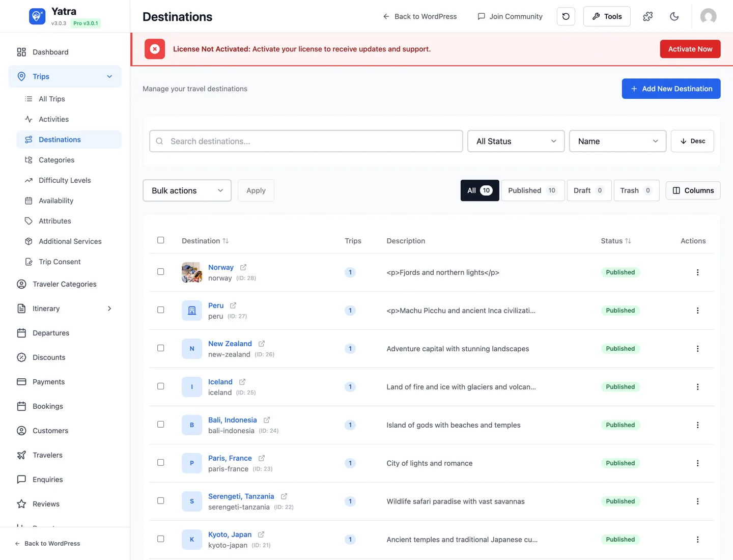
Task: Open Dashboard in the sidebar
Action: coord(65,52)
